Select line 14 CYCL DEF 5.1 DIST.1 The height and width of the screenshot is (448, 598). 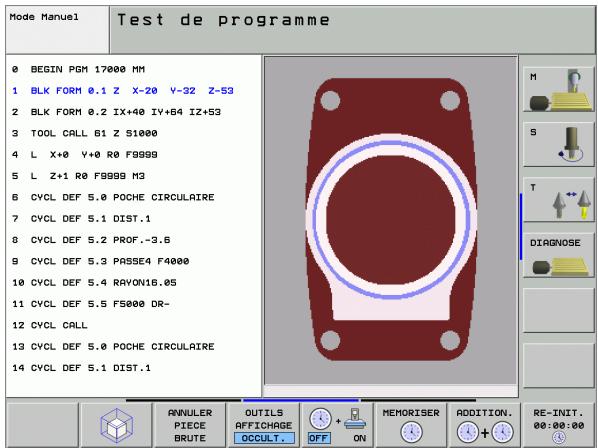(81, 368)
